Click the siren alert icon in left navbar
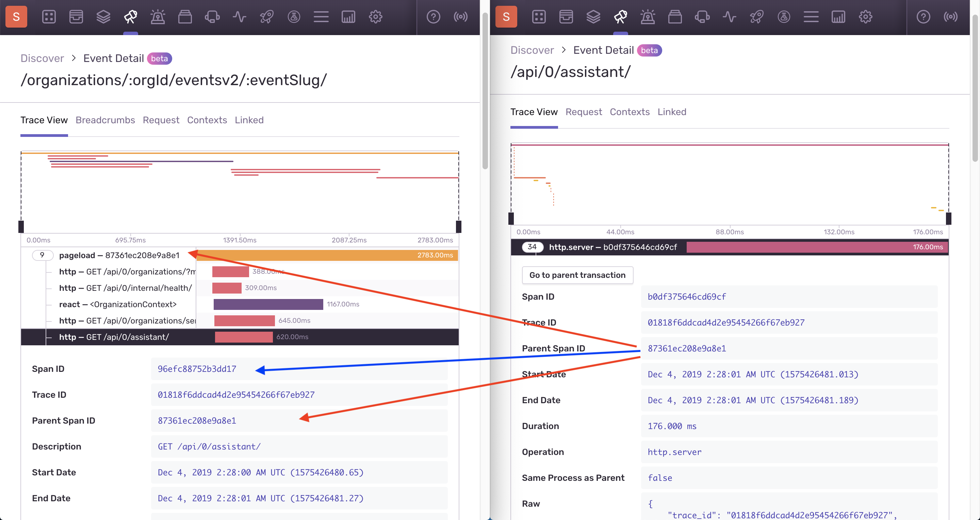The width and height of the screenshot is (980, 520). 158,17
